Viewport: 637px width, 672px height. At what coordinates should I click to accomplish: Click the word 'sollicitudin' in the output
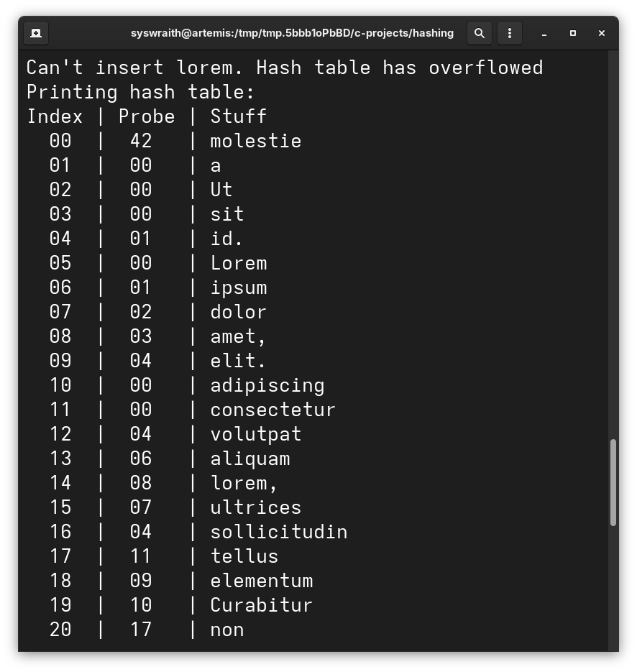coord(278,532)
